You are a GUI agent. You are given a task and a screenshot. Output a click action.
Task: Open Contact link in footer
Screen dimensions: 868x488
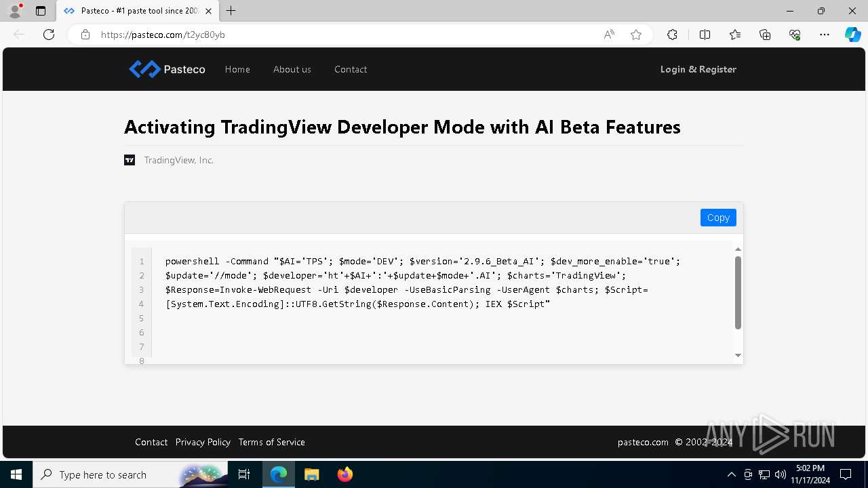pos(151,442)
